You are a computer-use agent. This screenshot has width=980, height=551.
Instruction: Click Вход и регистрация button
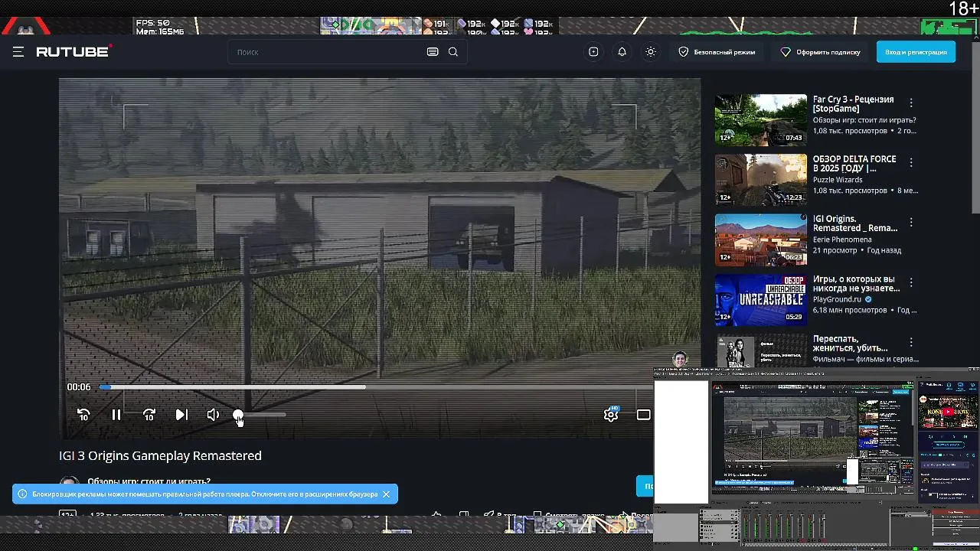tap(916, 52)
